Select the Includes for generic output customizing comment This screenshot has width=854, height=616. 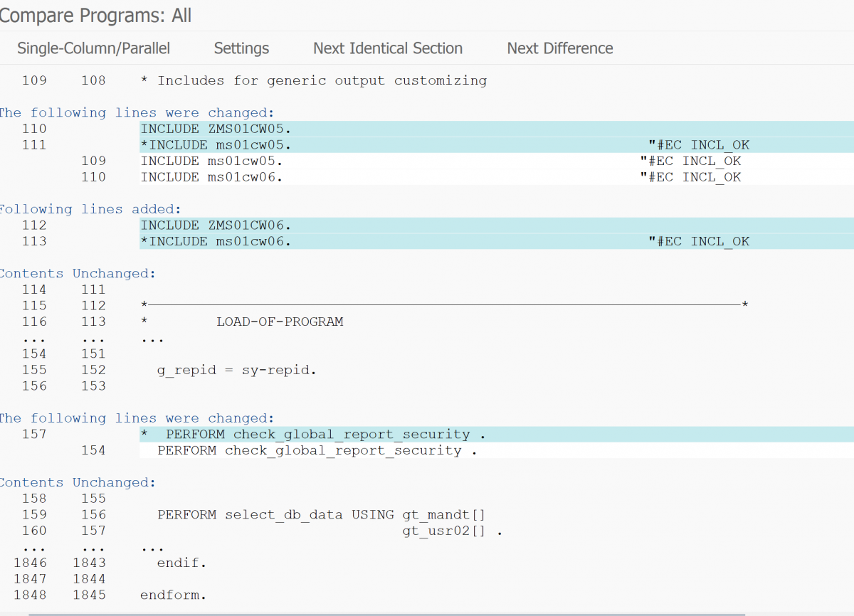pyautogui.click(x=313, y=80)
